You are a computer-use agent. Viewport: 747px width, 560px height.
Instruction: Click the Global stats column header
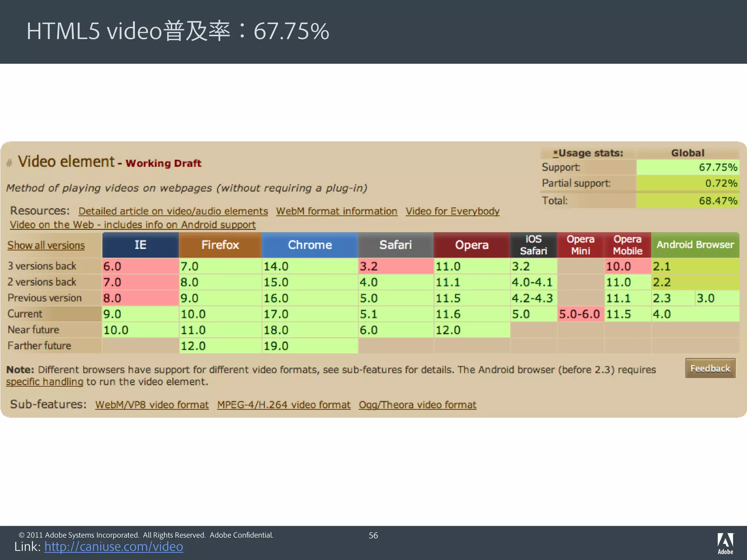[x=688, y=153]
